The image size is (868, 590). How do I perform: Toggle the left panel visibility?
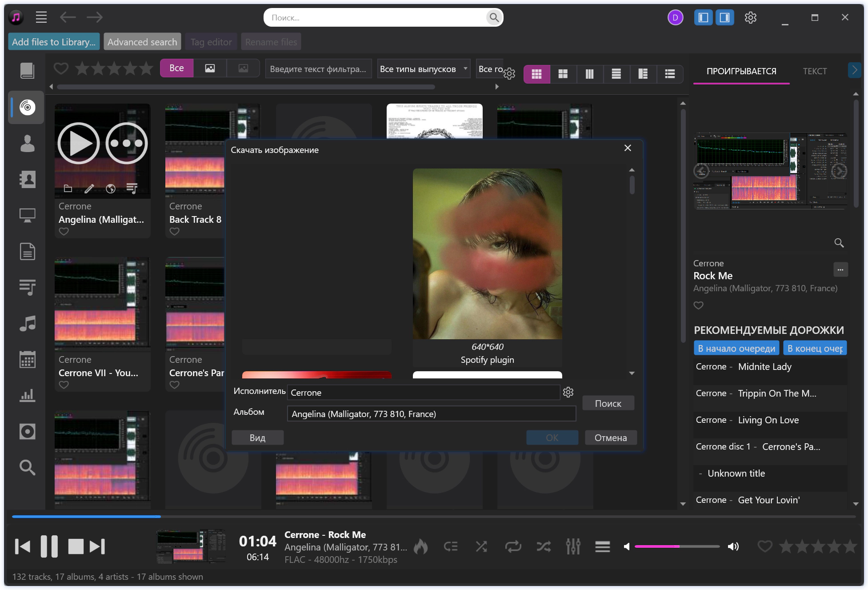[703, 17]
